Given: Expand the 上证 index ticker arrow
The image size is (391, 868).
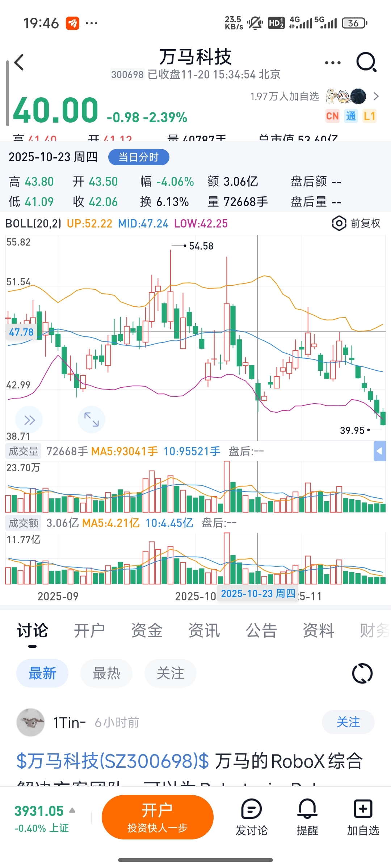Looking at the screenshot, I should click(x=72, y=810).
